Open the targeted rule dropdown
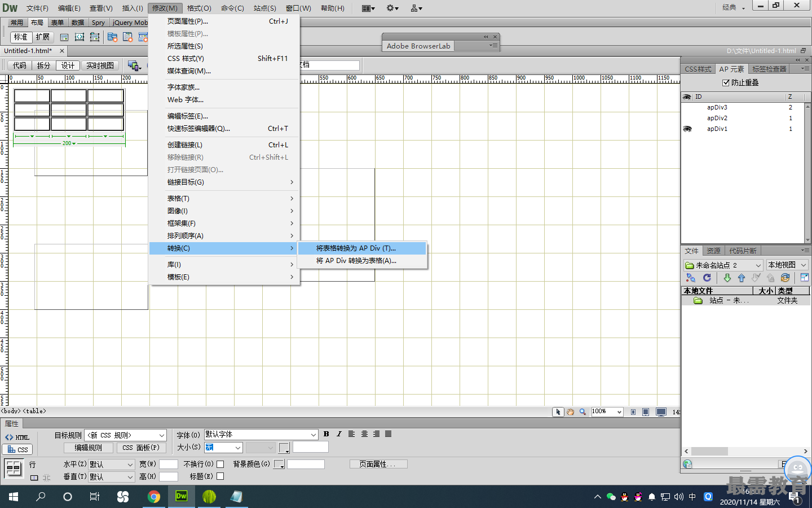 pyautogui.click(x=126, y=435)
